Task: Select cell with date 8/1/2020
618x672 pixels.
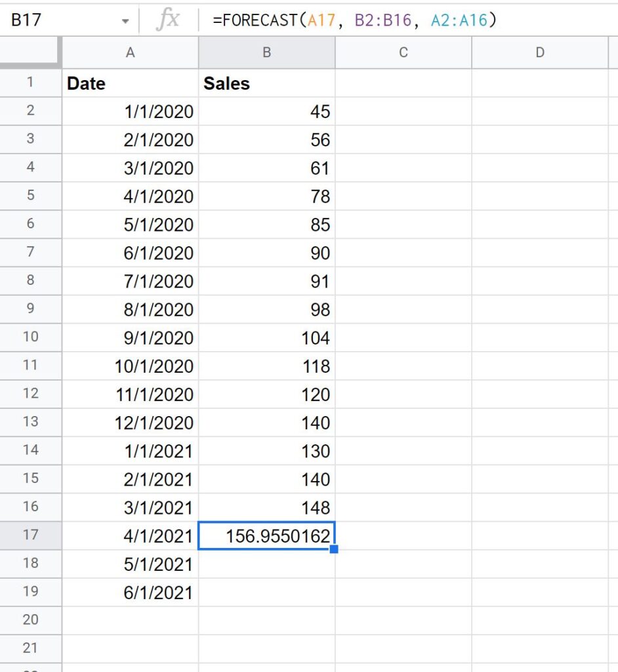Action: [x=131, y=310]
